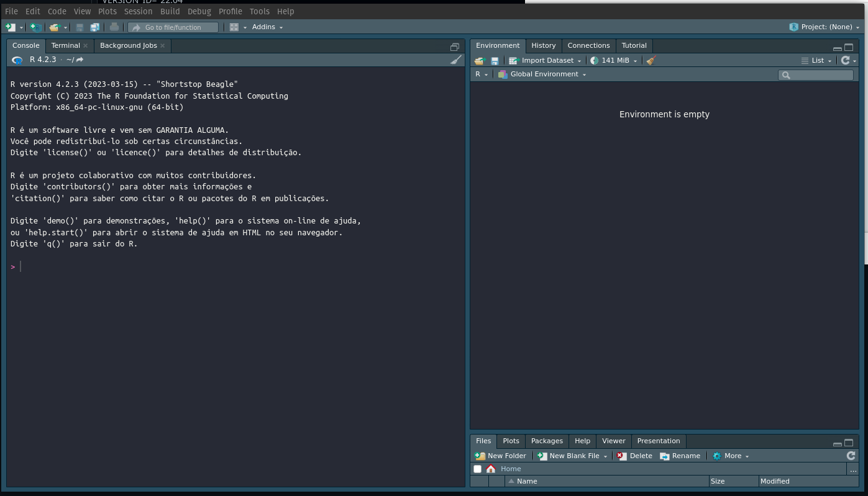The width and height of the screenshot is (868, 496).
Task: Create a New Folder in Files pane
Action: tap(500, 455)
